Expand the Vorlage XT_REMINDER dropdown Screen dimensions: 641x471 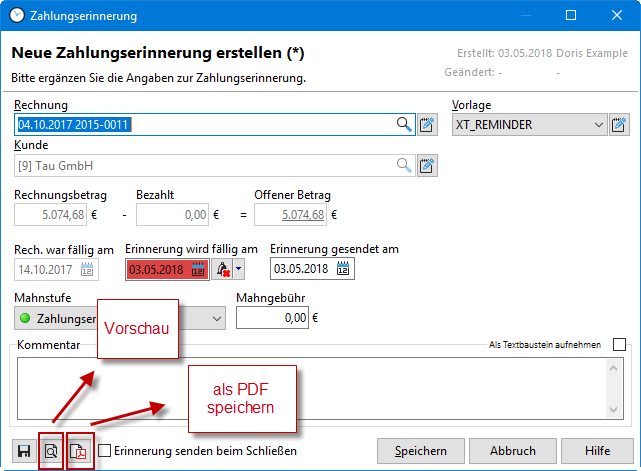[598, 124]
